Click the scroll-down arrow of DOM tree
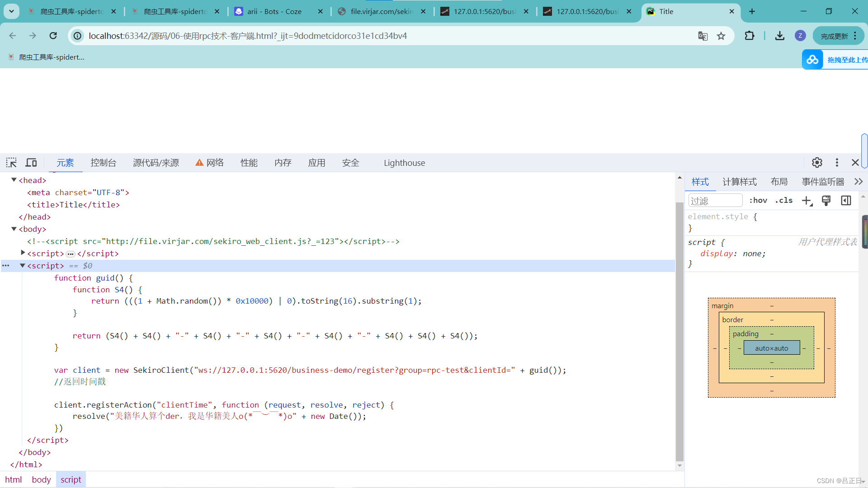Image resolution: width=868 pixels, height=488 pixels. pyautogui.click(x=679, y=465)
